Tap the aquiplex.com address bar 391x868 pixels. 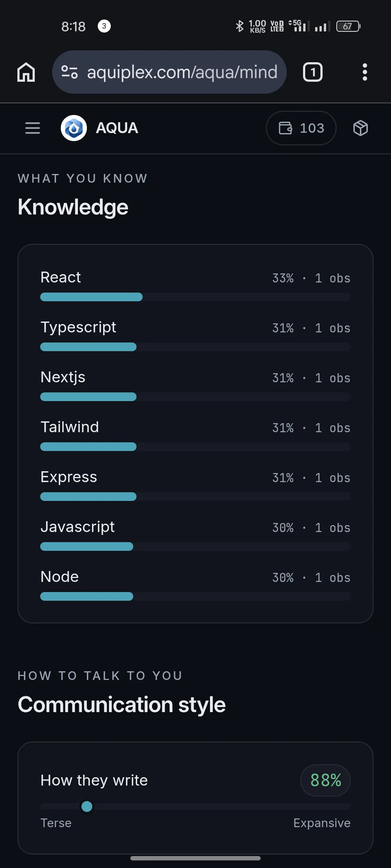(x=169, y=72)
